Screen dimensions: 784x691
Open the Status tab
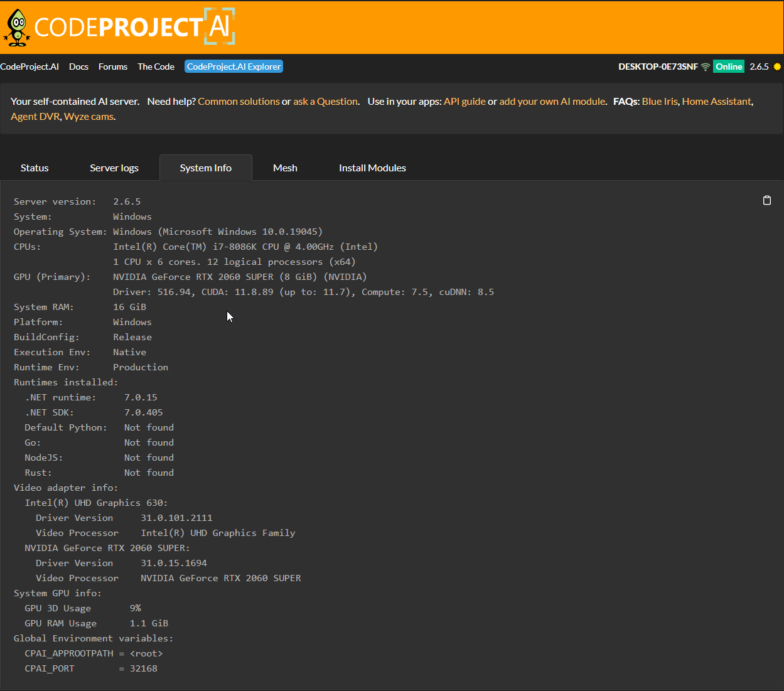point(35,168)
